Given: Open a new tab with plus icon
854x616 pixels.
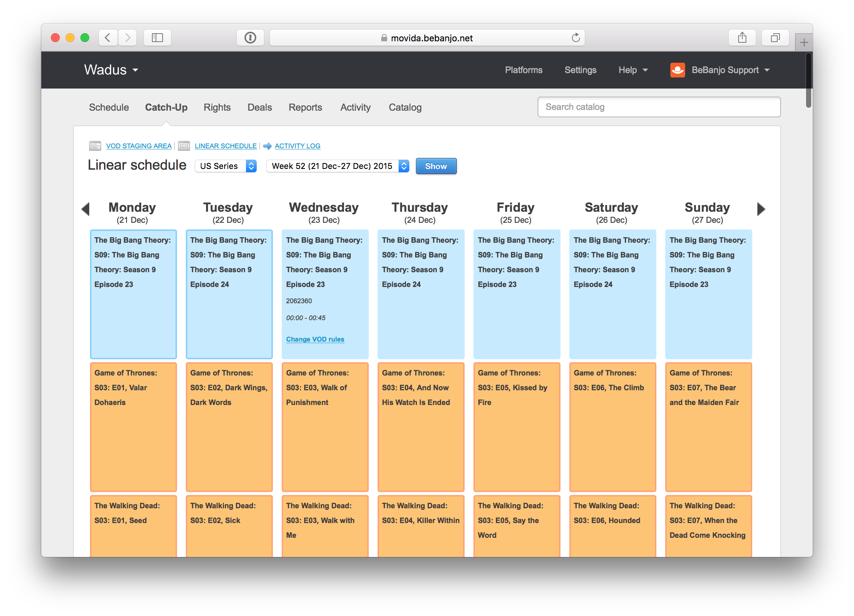Looking at the screenshot, I should pos(803,42).
